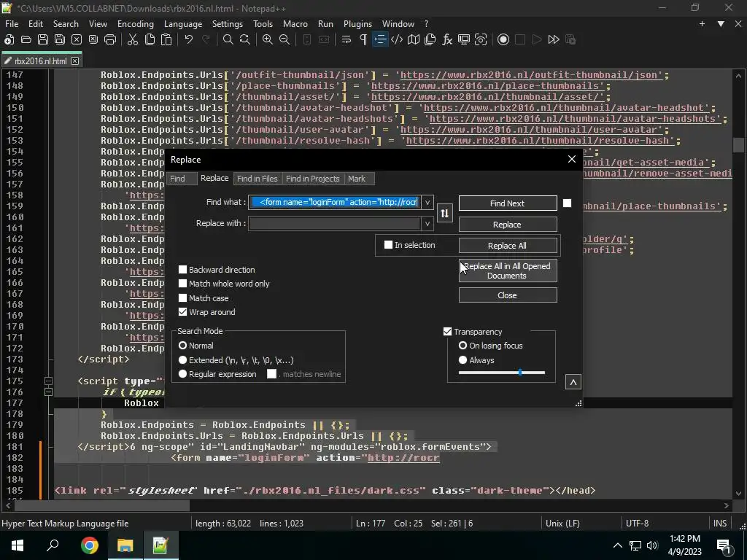Start macro recording with the record icon

point(503,39)
